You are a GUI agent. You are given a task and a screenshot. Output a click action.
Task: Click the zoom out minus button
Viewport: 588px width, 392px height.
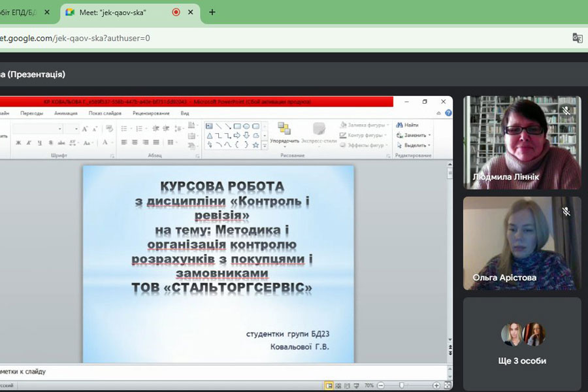[x=381, y=385]
